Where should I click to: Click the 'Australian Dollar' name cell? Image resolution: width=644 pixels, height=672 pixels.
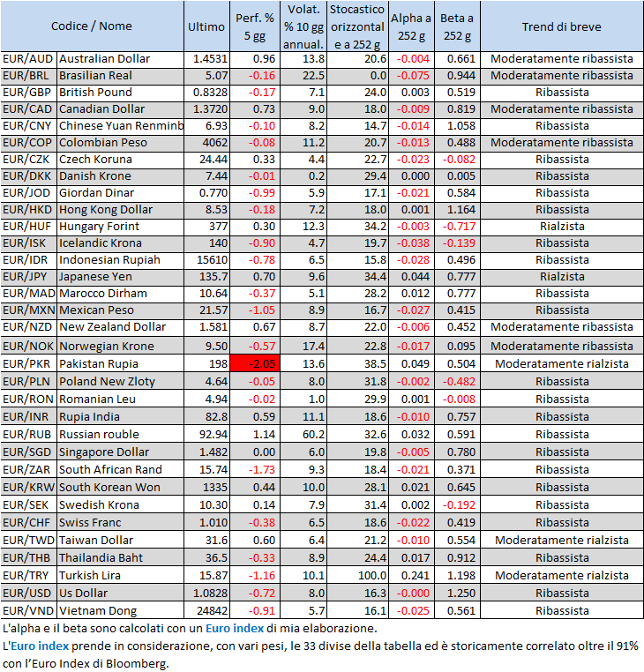pos(121,59)
